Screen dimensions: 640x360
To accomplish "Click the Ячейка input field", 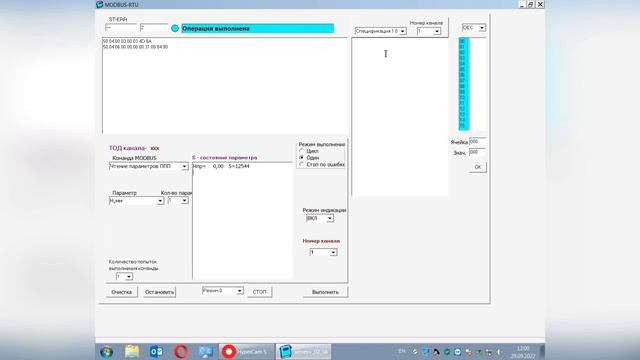I will tap(477, 142).
